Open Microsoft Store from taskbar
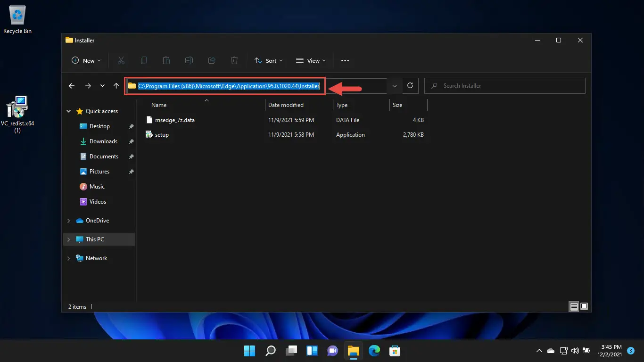 coord(395,351)
